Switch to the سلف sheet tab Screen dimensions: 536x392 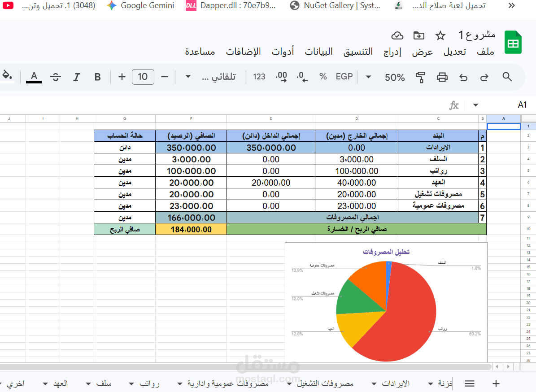click(104, 383)
